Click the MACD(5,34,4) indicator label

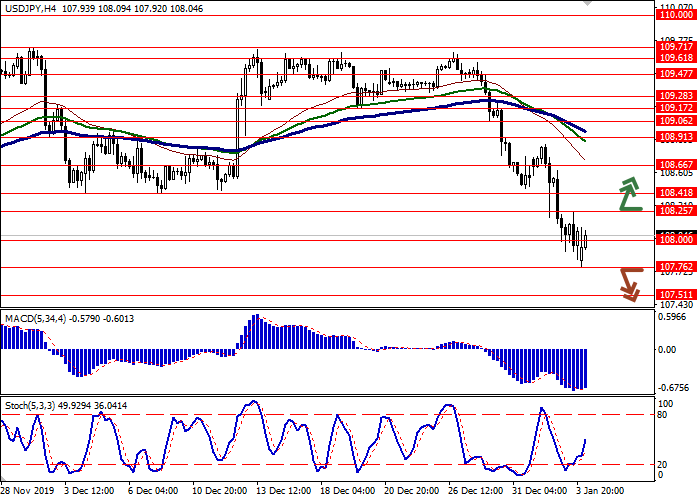click(38, 318)
